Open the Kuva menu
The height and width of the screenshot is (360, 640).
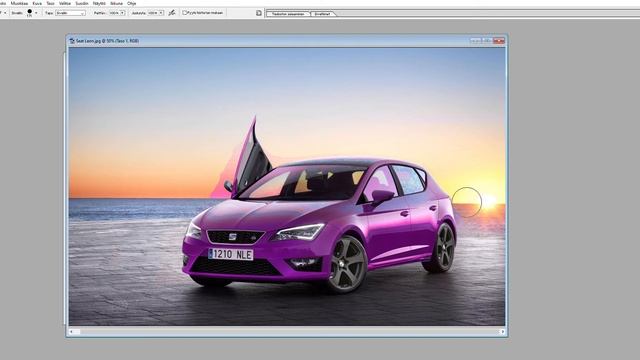(37, 3)
